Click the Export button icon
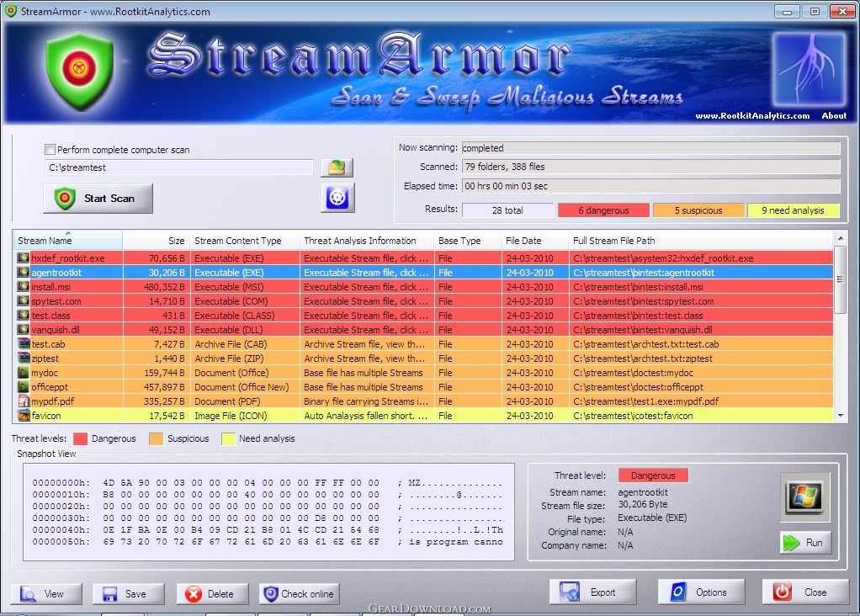The width and height of the screenshot is (860, 616). (570, 592)
